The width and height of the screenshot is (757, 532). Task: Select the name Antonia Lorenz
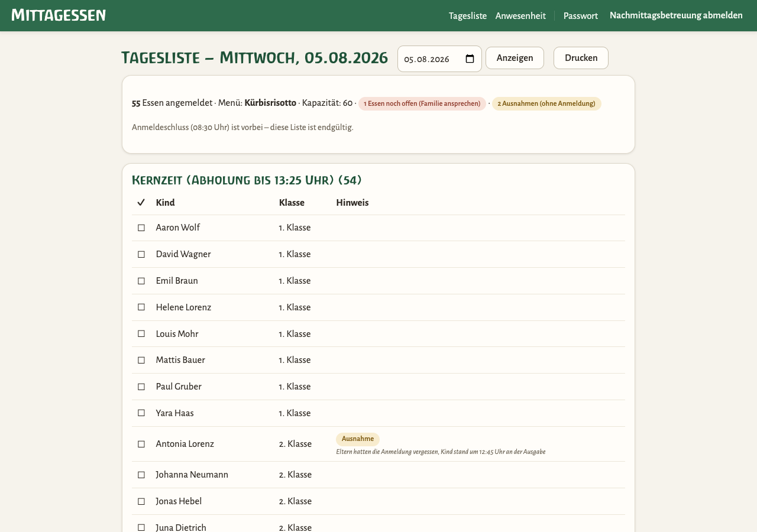tap(185, 444)
